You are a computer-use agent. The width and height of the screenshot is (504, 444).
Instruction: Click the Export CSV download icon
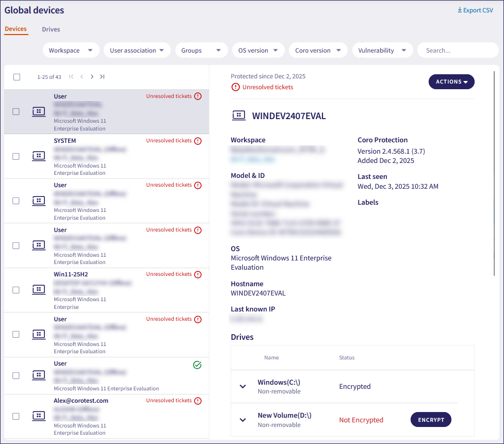[460, 10]
